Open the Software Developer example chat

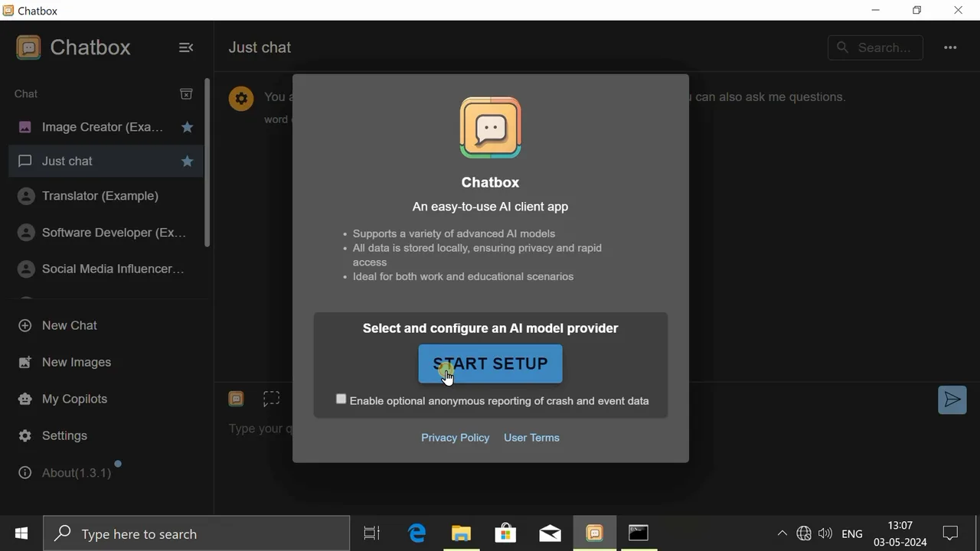point(106,233)
